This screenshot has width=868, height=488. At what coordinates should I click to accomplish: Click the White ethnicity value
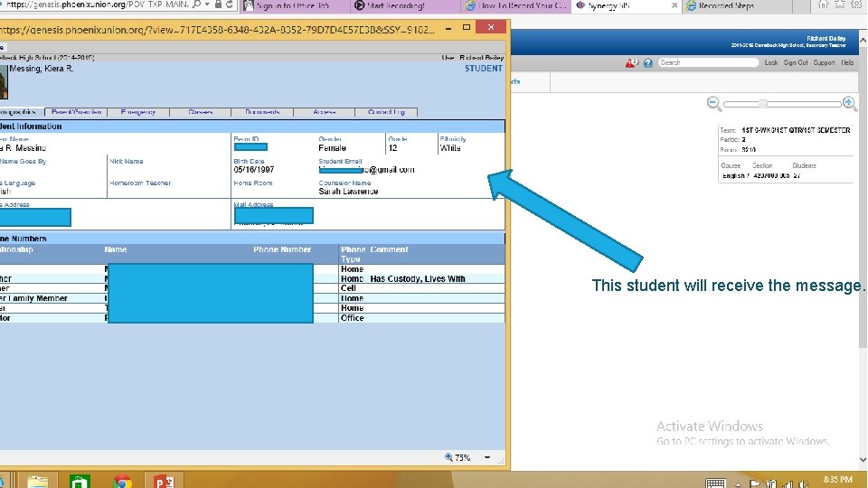click(x=450, y=148)
